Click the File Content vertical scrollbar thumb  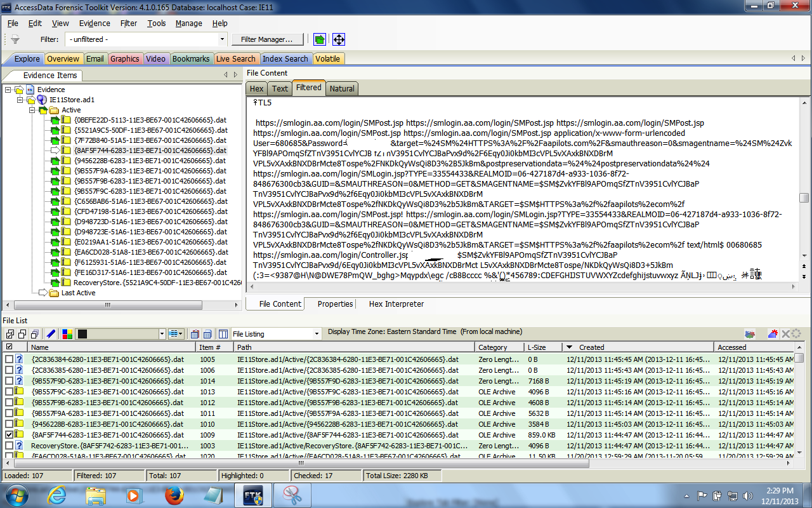804,197
